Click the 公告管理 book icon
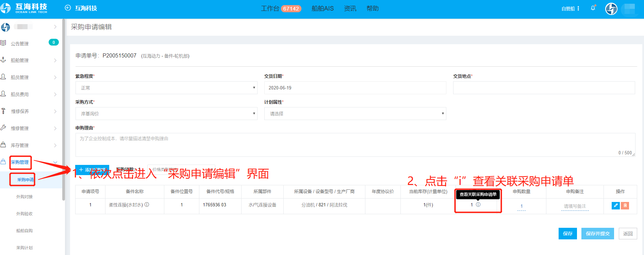This screenshot has width=644, height=255. pyautogui.click(x=3, y=43)
